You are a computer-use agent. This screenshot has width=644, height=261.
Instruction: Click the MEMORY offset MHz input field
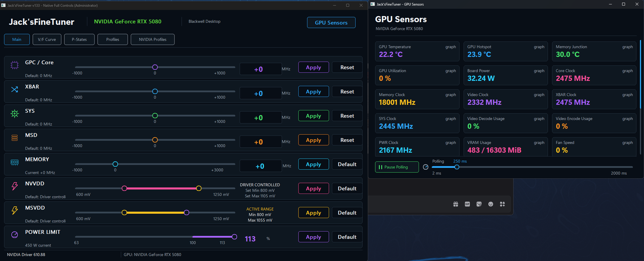click(x=261, y=166)
